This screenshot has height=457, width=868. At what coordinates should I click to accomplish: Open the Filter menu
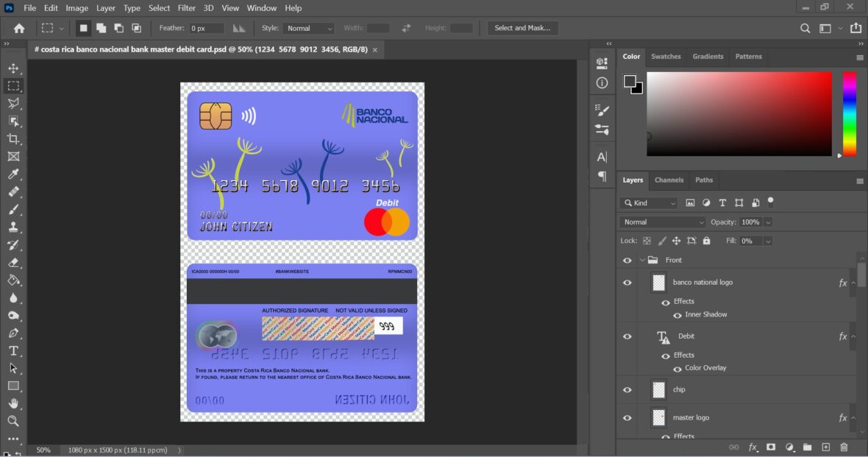(187, 8)
